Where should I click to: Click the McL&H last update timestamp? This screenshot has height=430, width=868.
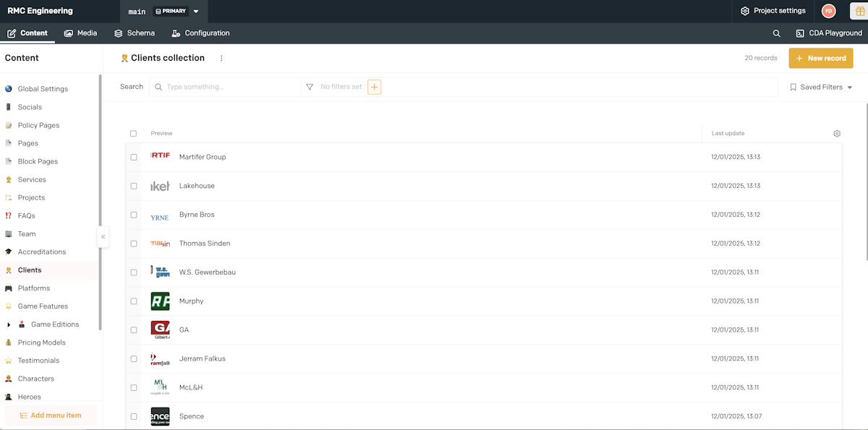[x=736, y=387]
